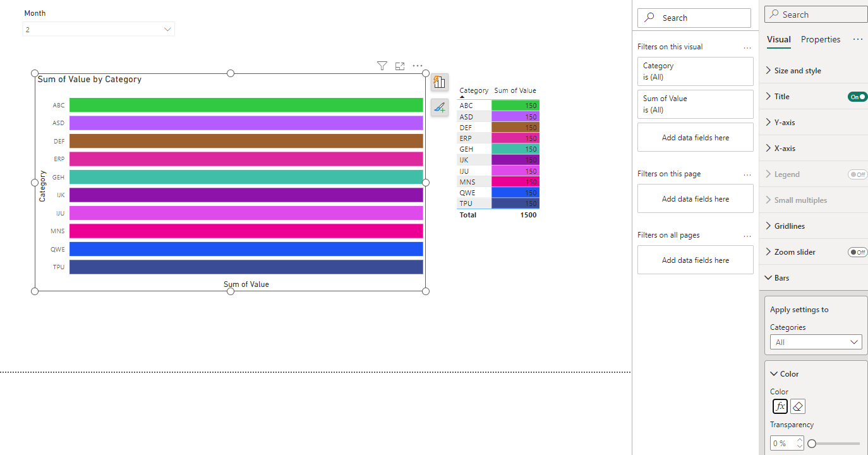The width and height of the screenshot is (868, 455).
Task: Click the bar color fx conditional formatting button
Action: 780,406
